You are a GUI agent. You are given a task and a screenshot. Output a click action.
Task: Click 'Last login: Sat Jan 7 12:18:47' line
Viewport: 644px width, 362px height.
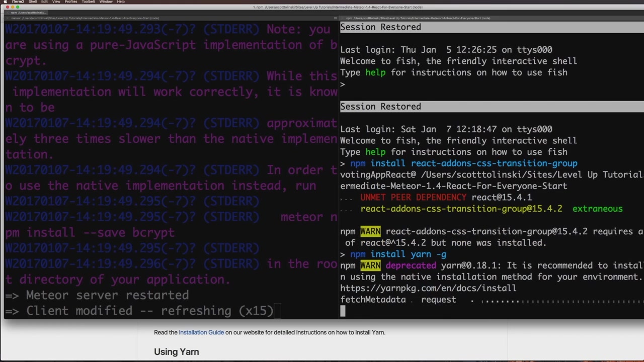click(446, 129)
